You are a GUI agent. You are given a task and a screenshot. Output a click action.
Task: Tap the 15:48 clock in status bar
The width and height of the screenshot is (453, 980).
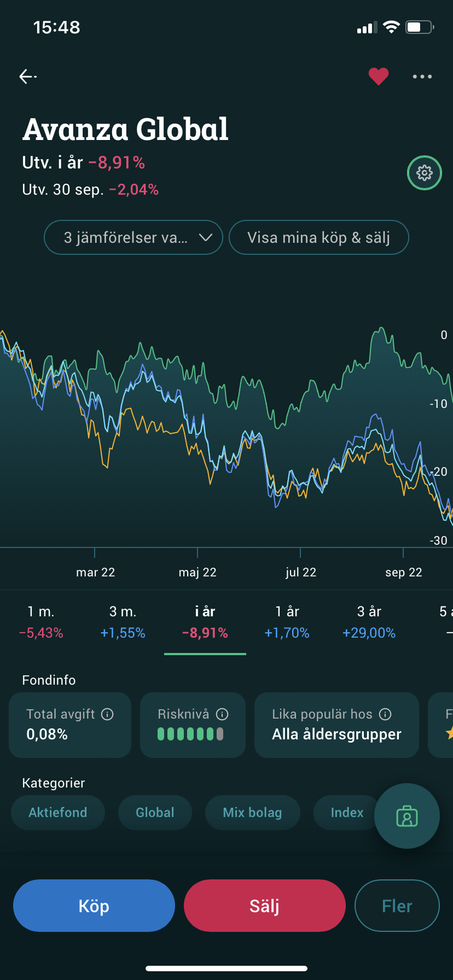tap(56, 27)
